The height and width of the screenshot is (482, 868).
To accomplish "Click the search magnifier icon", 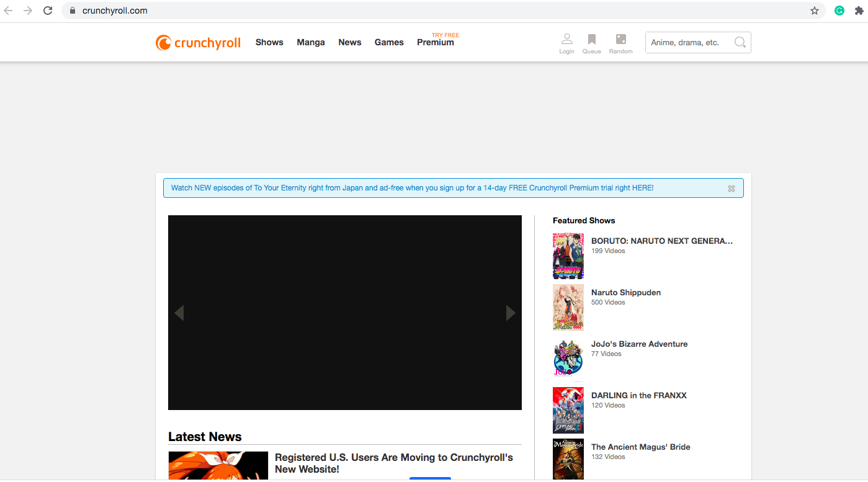I will pos(740,42).
